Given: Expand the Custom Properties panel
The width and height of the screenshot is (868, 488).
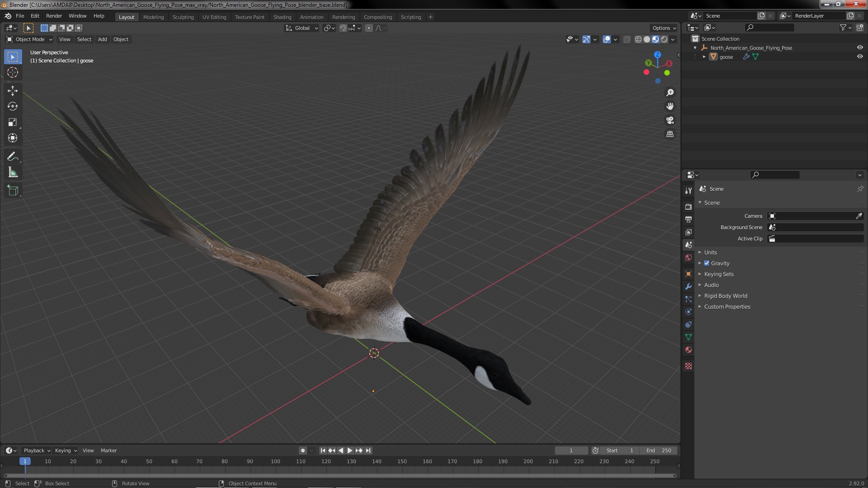Looking at the screenshot, I should pyautogui.click(x=727, y=306).
